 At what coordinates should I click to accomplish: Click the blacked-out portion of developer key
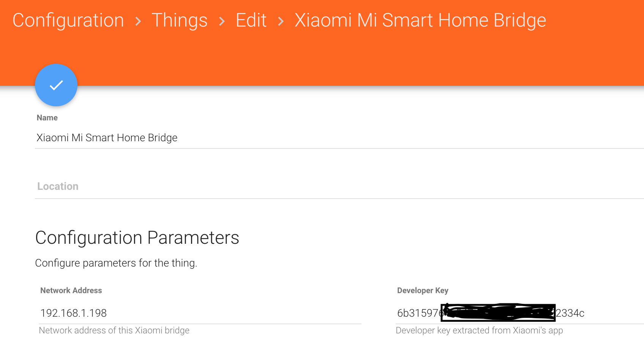point(498,312)
